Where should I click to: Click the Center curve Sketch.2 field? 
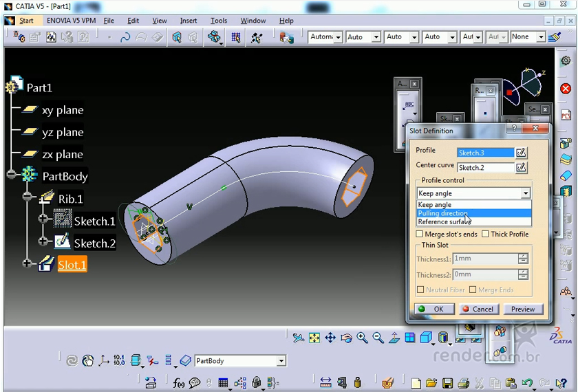point(485,167)
